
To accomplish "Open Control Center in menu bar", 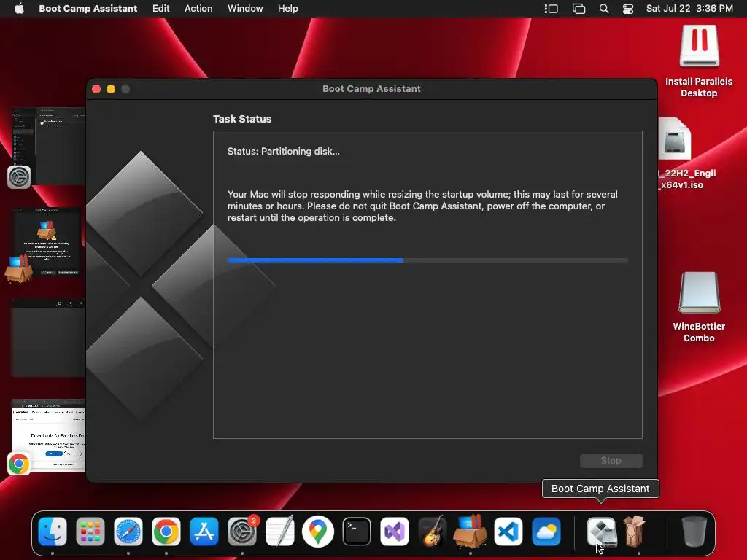I will pyautogui.click(x=628, y=9).
